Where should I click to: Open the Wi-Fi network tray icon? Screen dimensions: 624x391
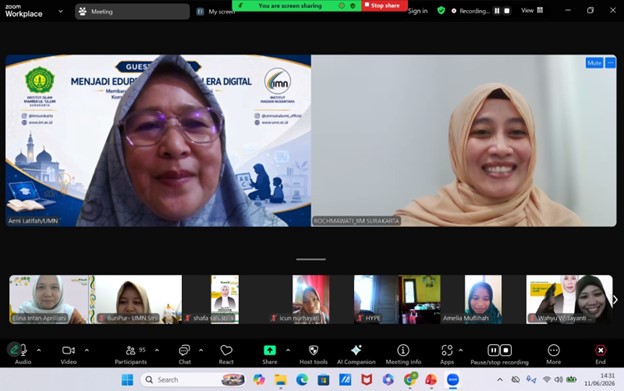pos(547,380)
